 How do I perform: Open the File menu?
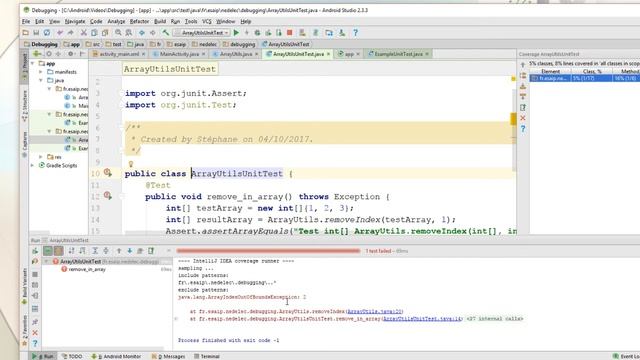coord(26,21)
